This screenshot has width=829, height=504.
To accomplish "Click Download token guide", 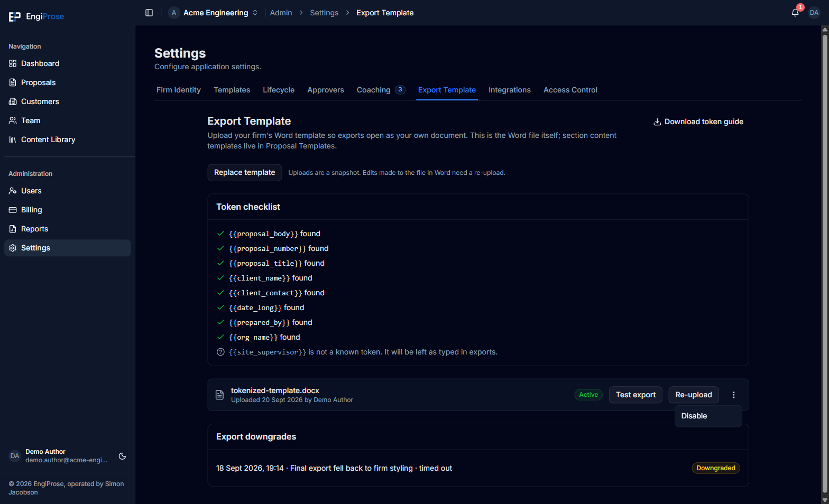I will point(698,122).
